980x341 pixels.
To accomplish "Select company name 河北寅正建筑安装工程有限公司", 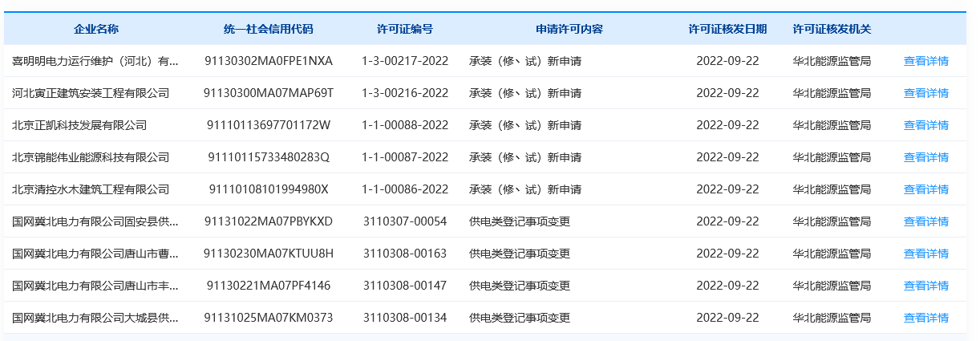I will (91, 93).
